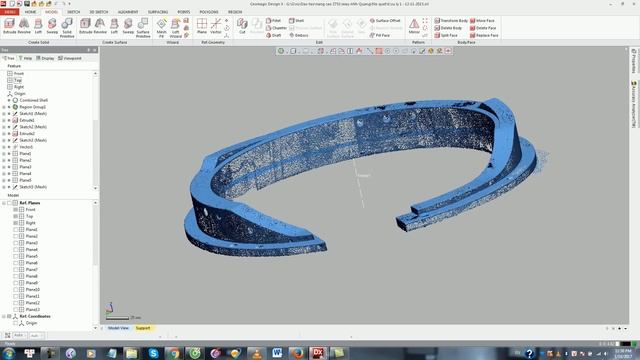Toggle visibility checkbox for Plane1 in Model tree
The image size is (640, 360).
tap(16, 229)
